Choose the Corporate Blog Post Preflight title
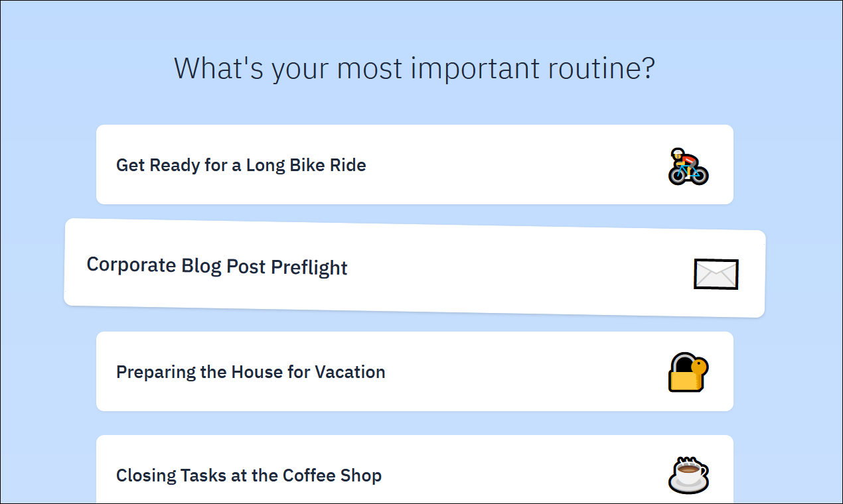843x504 pixels. click(x=217, y=266)
